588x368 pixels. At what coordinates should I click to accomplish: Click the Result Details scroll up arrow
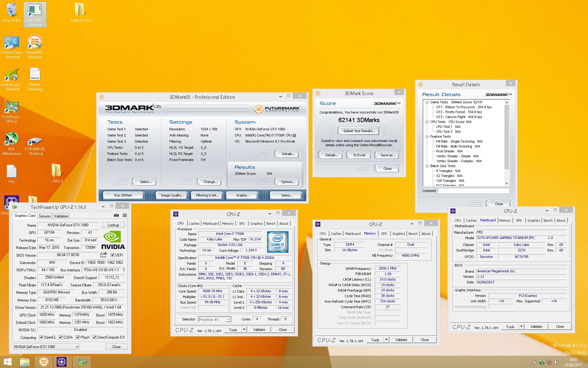(x=507, y=102)
